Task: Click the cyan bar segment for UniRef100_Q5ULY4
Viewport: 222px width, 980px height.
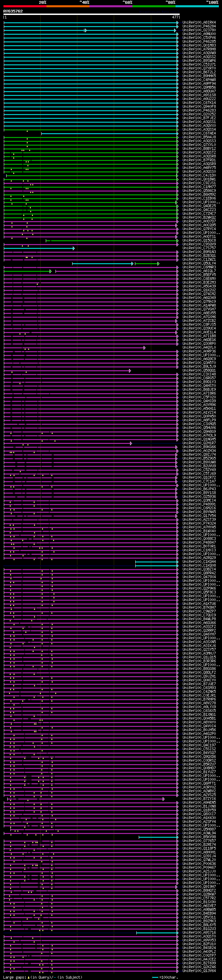Action: tap(103, 264)
